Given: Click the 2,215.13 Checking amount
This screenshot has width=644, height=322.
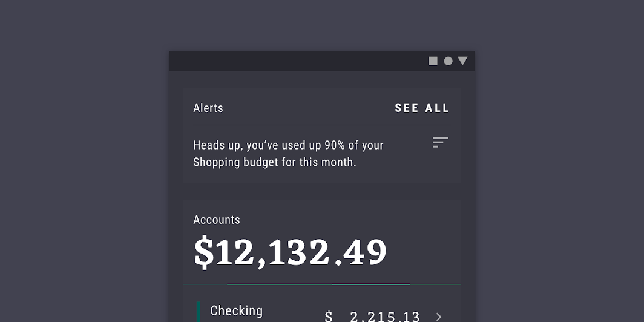Looking at the screenshot, I should point(385,317).
